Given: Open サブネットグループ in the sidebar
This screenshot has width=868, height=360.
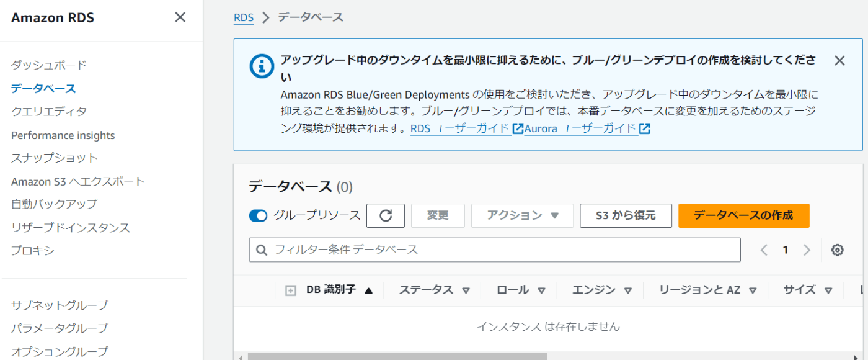Looking at the screenshot, I should (x=60, y=305).
